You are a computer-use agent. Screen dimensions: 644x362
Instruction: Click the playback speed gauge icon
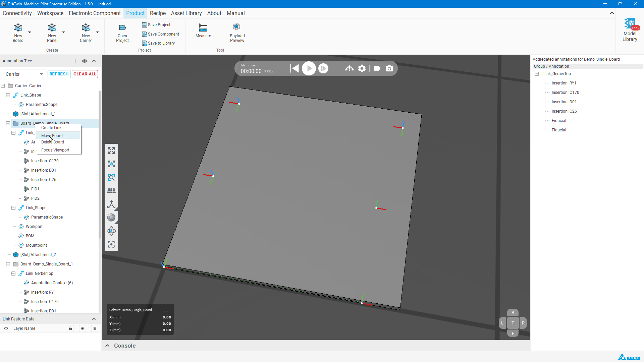tap(350, 68)
